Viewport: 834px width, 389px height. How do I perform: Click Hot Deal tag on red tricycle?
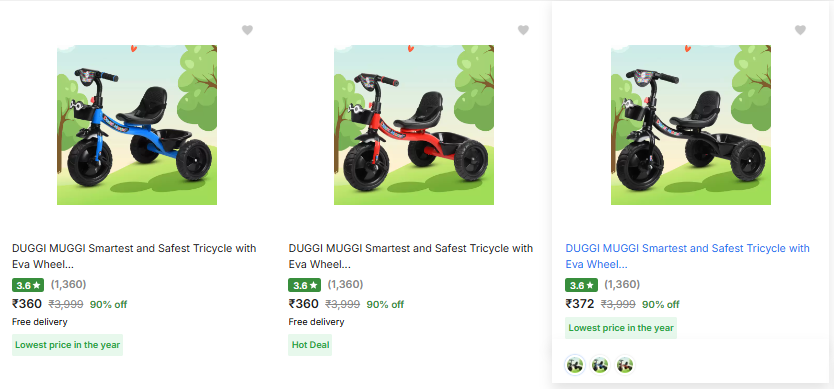[310, 345]
